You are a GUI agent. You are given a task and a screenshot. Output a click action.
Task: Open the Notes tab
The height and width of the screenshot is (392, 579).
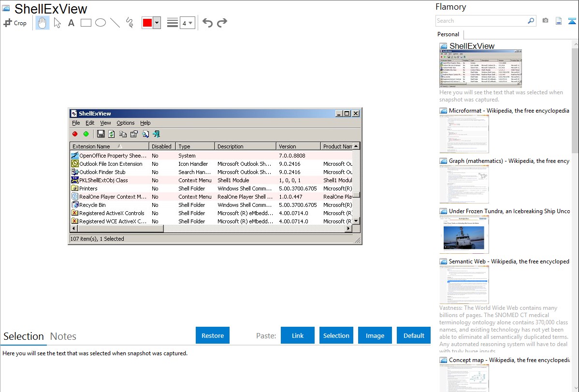point(63,336)
